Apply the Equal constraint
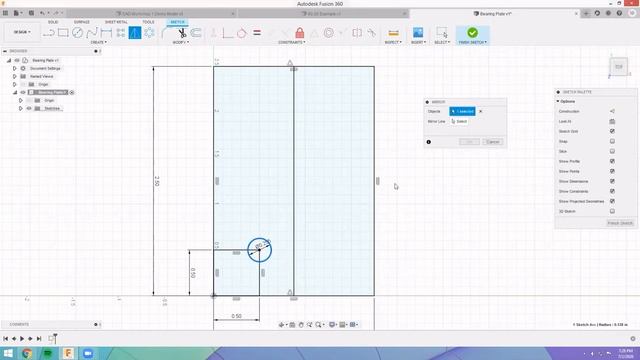The height and width of the screenshot is (360, 640). [257, 33]
